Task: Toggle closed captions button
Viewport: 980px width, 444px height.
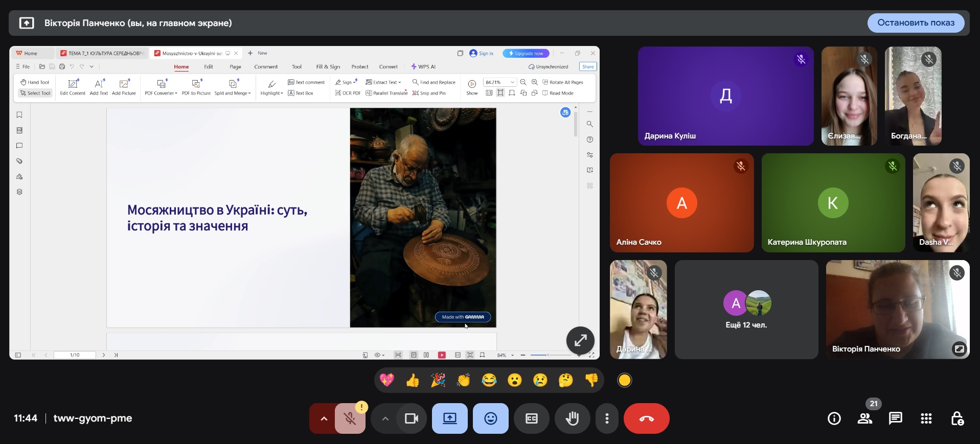Action: point(532,418)
